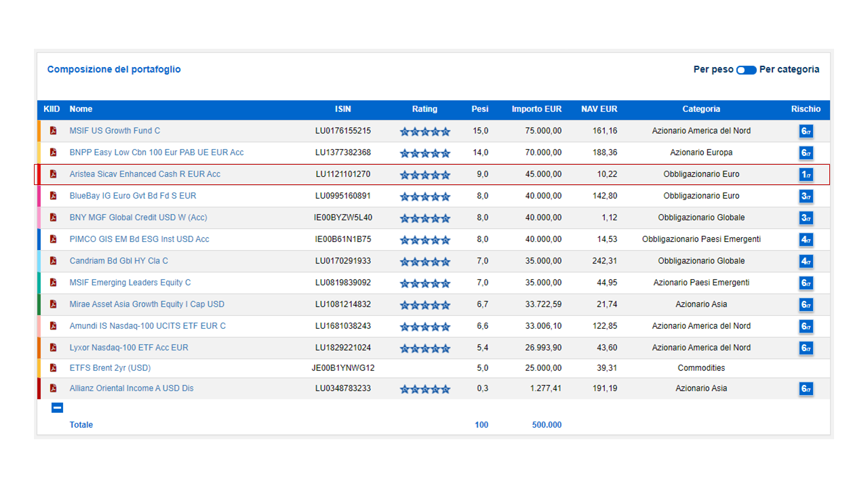Click risk badge 6/7 for MSIF US Growth Fund
This screenshot has height=488, width=868.
tap(806, 131)
